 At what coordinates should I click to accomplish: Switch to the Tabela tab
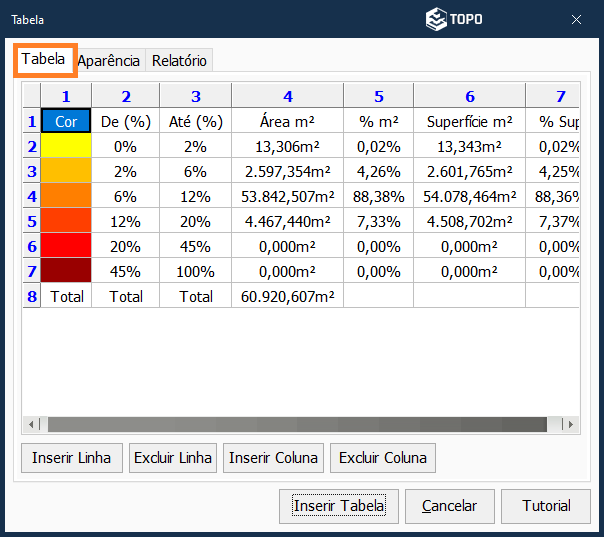44,60
